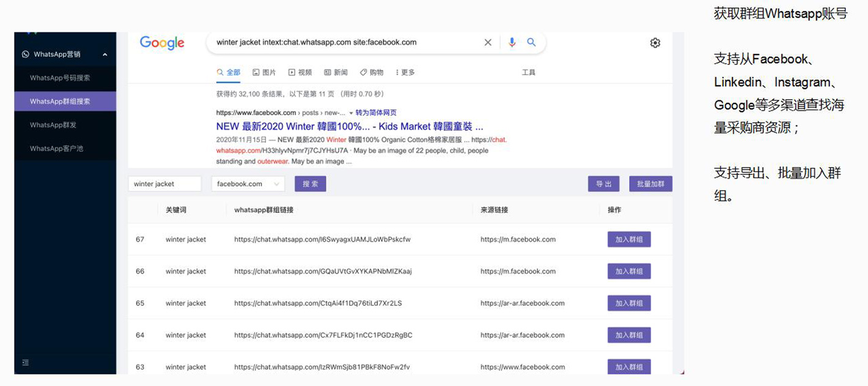This screenshot has width=868, height=386.
Task: Click the winter jacket keyword cell in row 67
Action: tap(186, 239)
